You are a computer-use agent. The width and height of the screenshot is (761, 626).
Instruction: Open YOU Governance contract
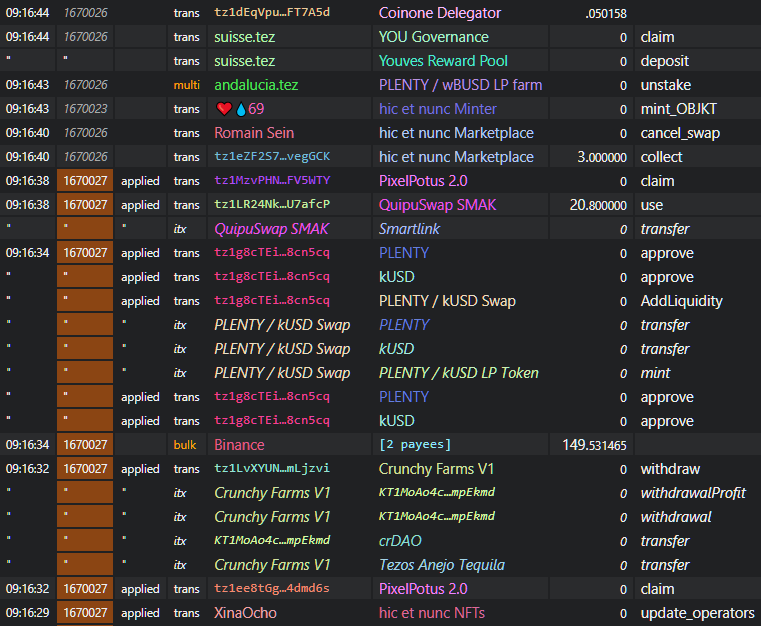click(433, 37)
